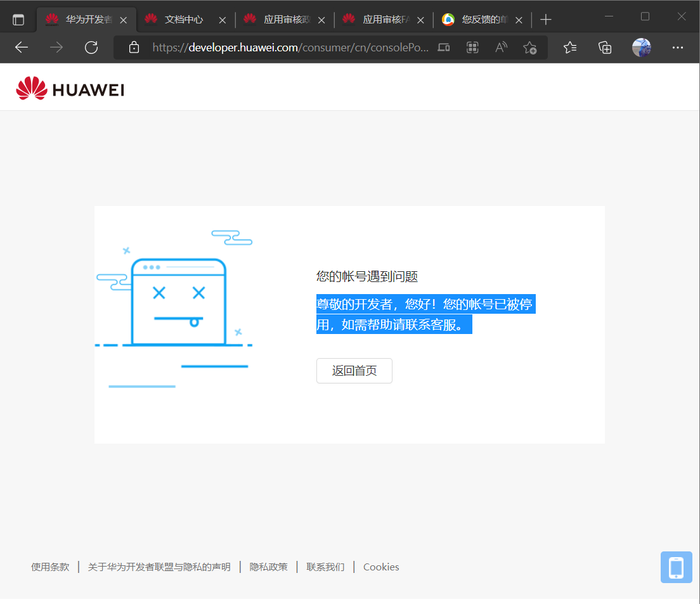Click the highlighted account suspended message
This screenshot has height=604, width=700.
pos(425,314)
